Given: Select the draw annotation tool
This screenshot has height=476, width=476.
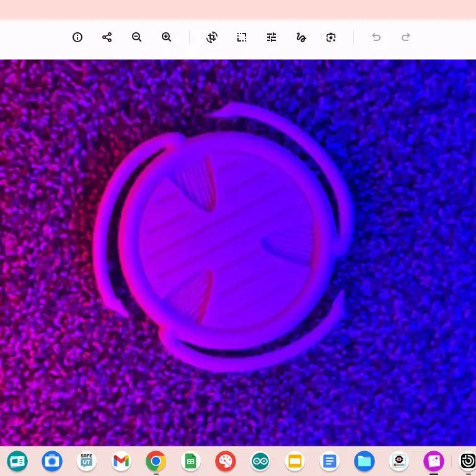Looking at the screenshot, I should click(x=301, y=37).
